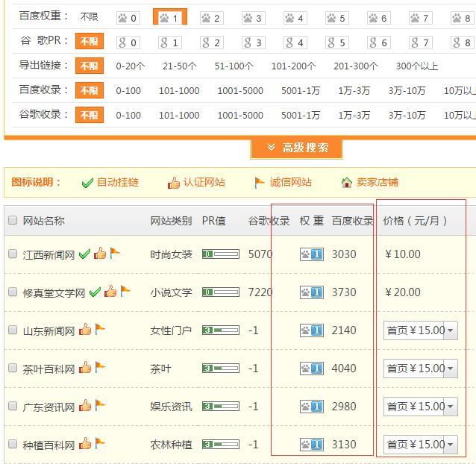The width and height of the screenshot is (476, 464).
Task: Select Google PR 5 filter
Action: [337, 43]
